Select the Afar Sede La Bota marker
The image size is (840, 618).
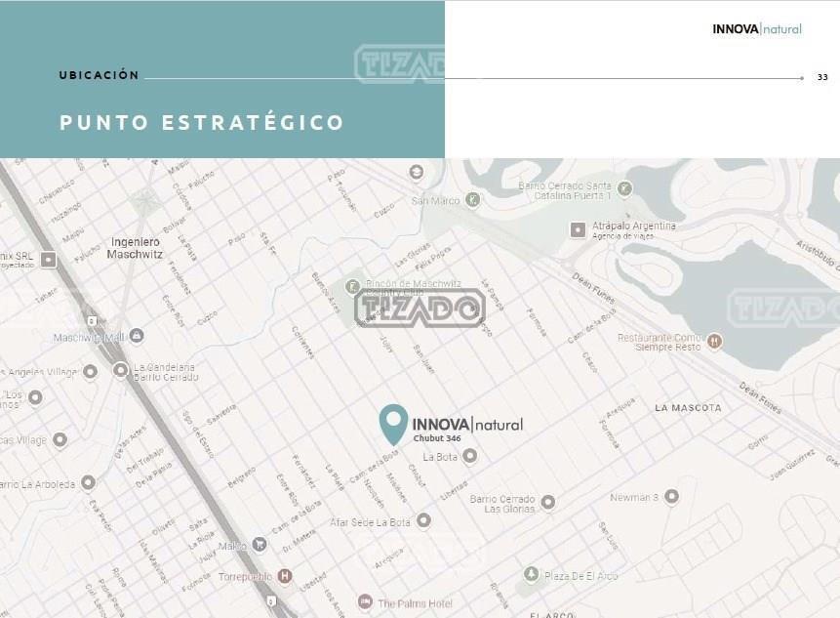click(x=423, y=520)
